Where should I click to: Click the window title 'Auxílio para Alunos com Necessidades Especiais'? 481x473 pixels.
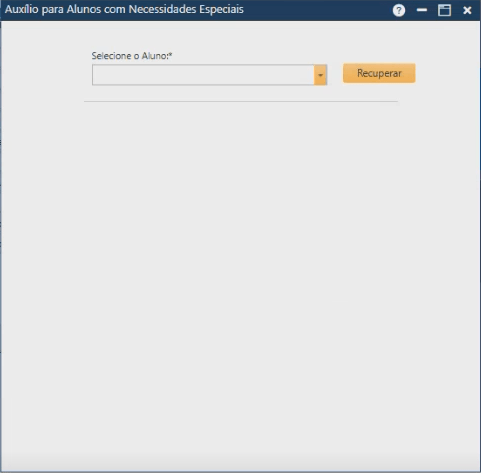click(124, 9)
